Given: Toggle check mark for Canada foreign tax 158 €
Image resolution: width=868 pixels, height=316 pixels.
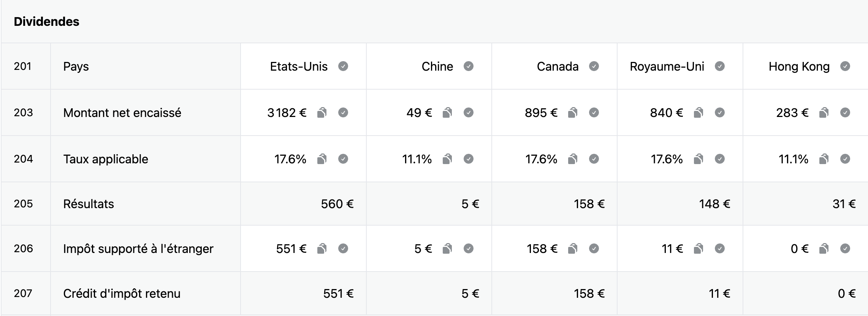Looking at the screenshot, I should pyautogui.click(x=594, y=249).
